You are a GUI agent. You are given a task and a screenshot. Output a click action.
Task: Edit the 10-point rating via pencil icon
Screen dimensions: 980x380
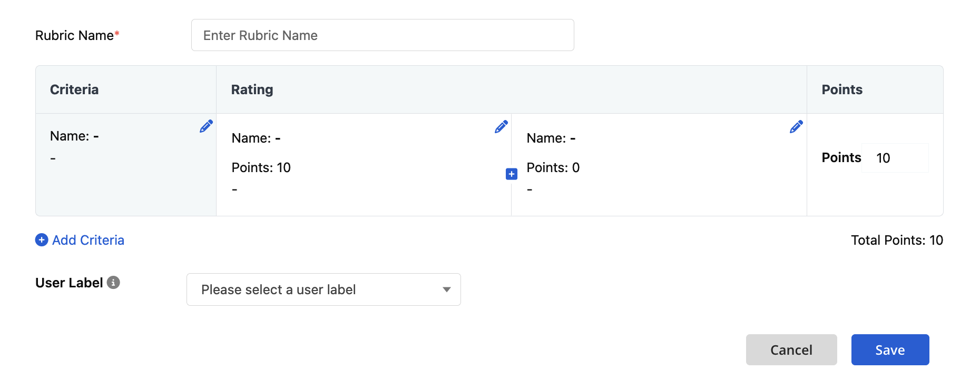pyautogui.click(x=501, y=126)
